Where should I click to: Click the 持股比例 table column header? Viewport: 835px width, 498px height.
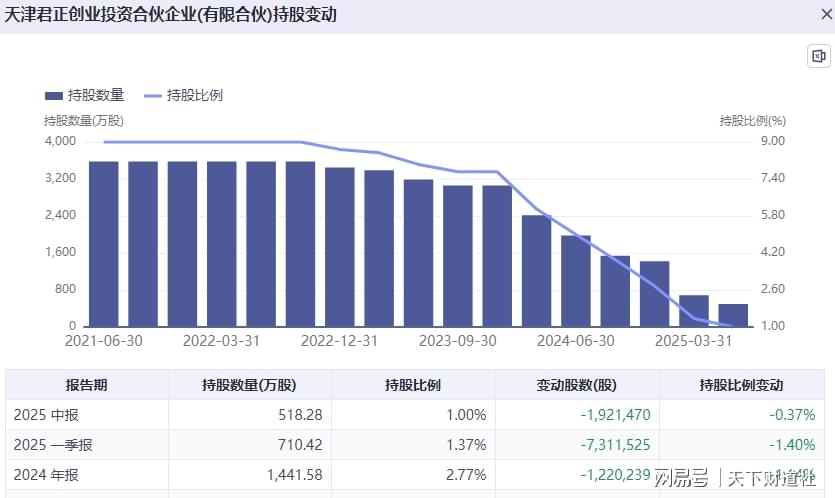(x=413, y=385)
